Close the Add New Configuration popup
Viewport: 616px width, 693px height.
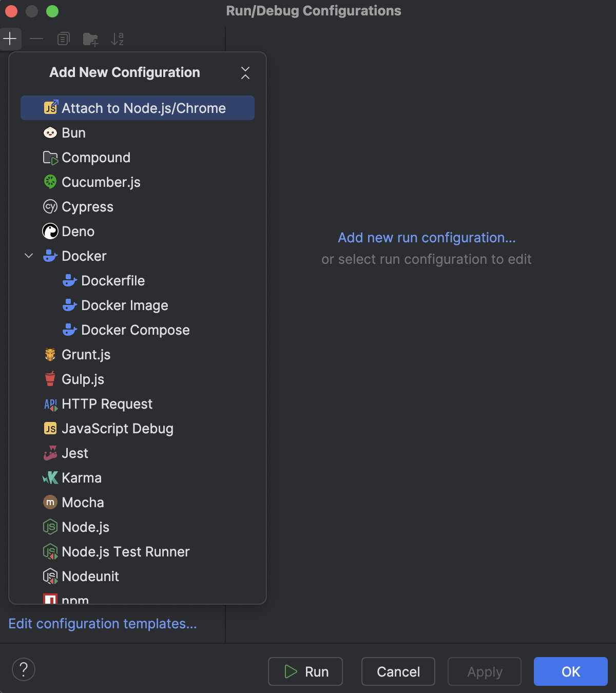pyautogui.click(x=245, y=73)
